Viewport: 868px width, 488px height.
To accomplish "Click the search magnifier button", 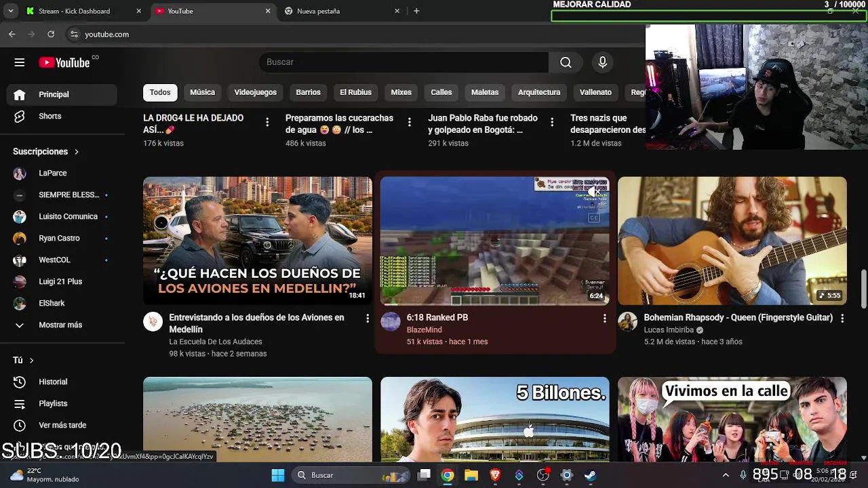I will (566, 62).
